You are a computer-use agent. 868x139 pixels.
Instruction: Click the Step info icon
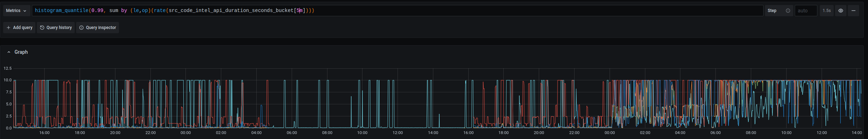click(x=788, y=11)
